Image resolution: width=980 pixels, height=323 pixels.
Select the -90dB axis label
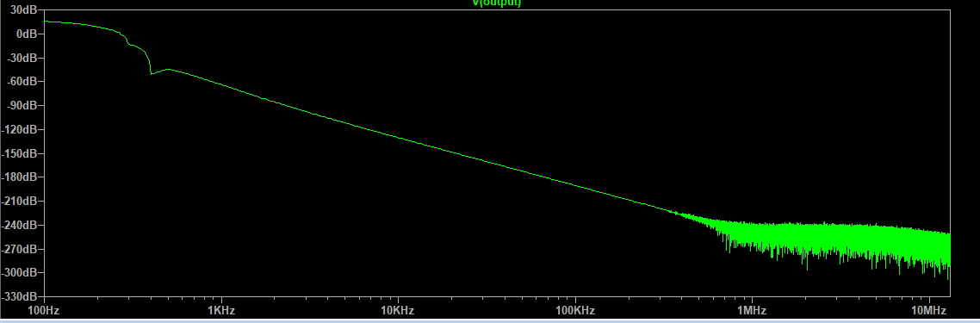[22, 106]
